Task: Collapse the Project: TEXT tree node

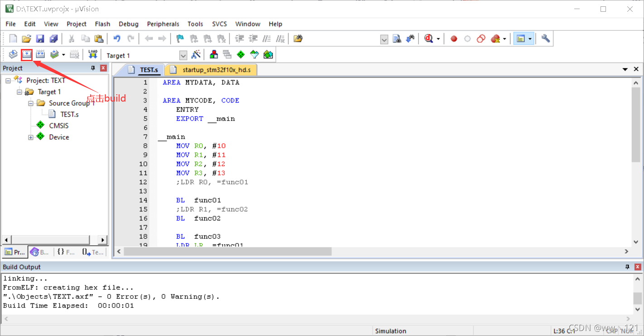Action: [8, 80]
